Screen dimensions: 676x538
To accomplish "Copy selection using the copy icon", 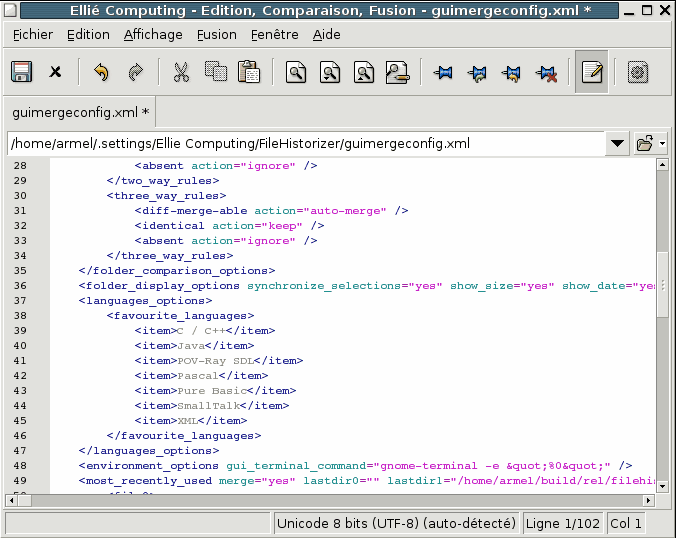I will tap(215, 72).
